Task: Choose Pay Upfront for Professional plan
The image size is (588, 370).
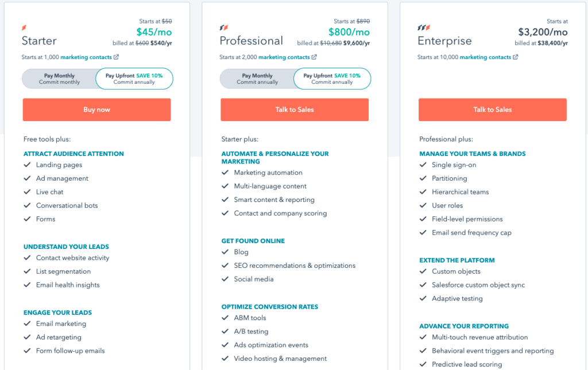Action: [x=332, y=79]
